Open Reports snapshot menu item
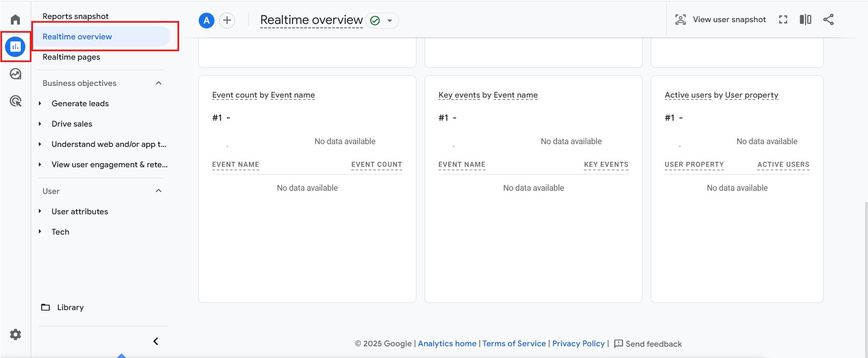This screenshot has width=868, height=358. point(76,16)
